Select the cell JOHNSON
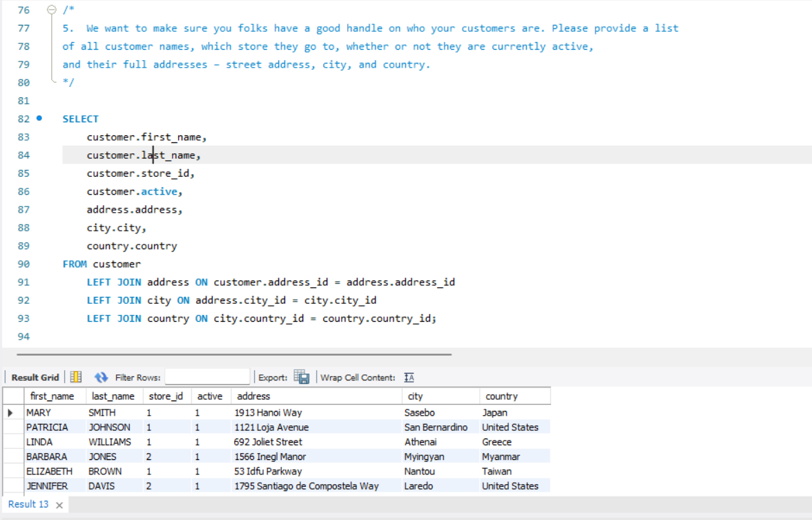The width and height of the screenshot is (812, 520). click(x=115, y=427)
